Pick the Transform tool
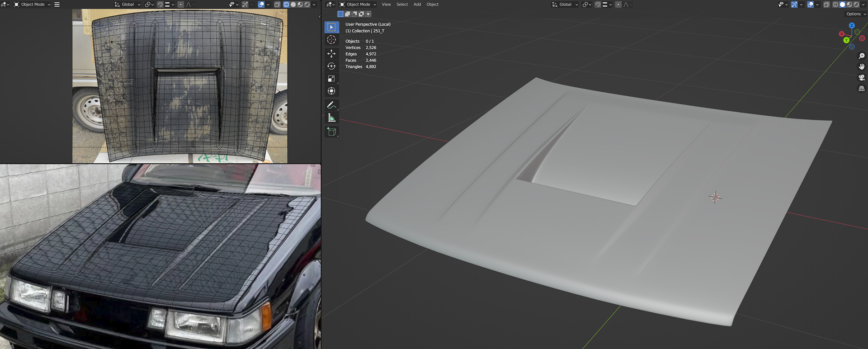The width and height of the screenshot is (868, 349). [x=331, y=91]
